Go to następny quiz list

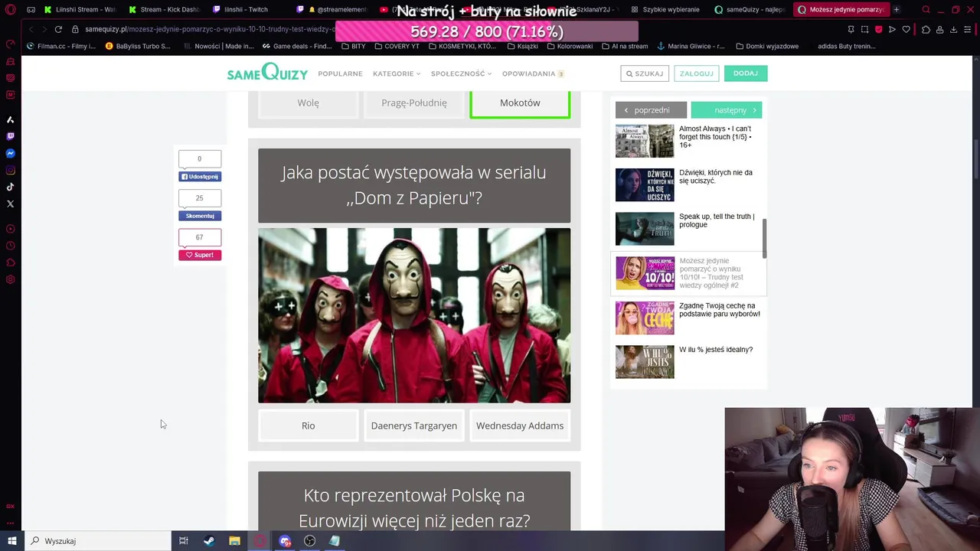[x=727, y=110]
